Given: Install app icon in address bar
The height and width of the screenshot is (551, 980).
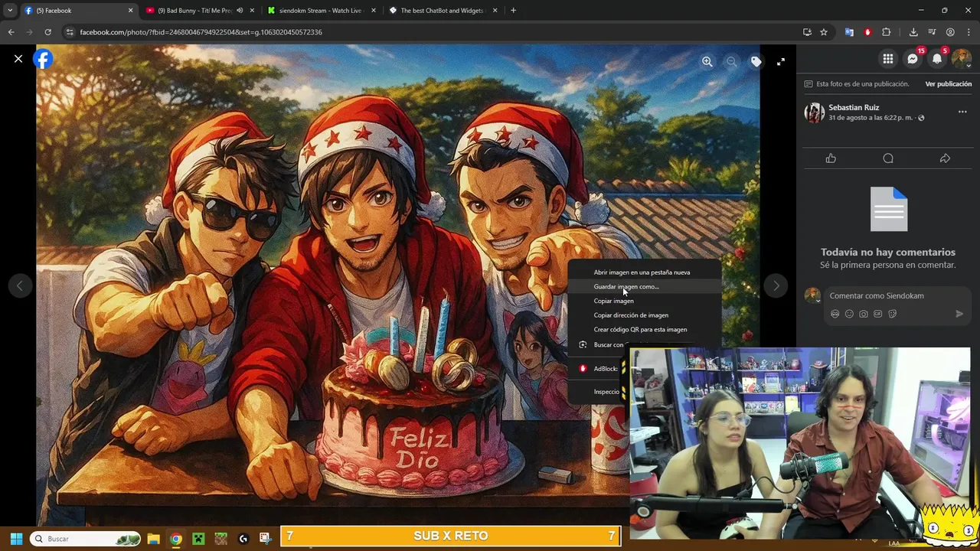Looking at the screenshot, I should [807, 32].
